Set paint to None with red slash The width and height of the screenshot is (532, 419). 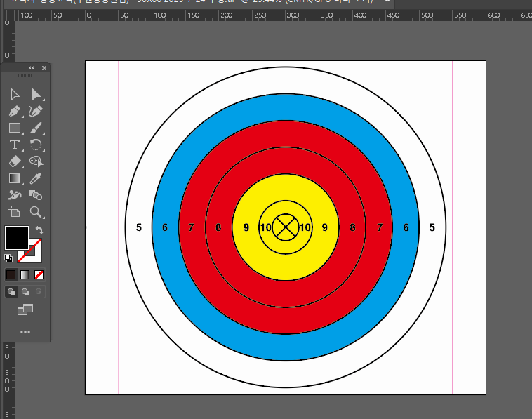(x=39, y=274)
